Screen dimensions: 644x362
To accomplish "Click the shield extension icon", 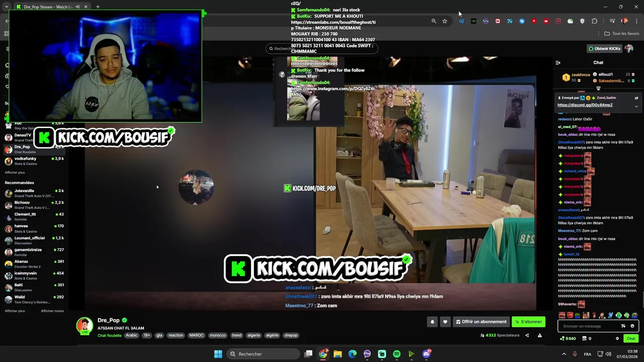I will click(582, 21).
